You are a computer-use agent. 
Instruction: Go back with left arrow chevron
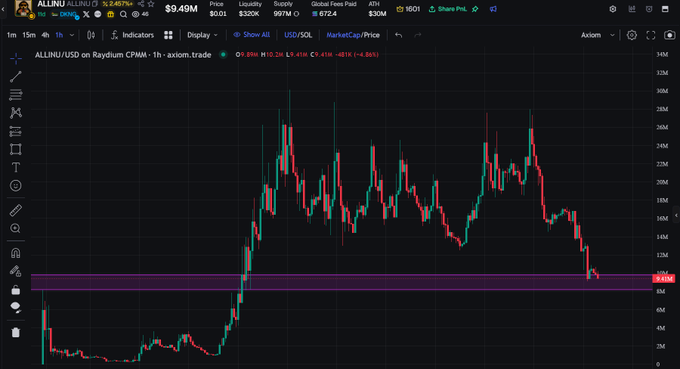pos(3,9)
